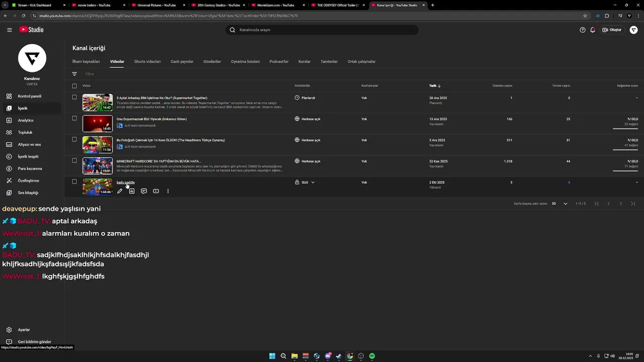Click the badu paddle video title link

pyautogui.click(x=126, y=183)
